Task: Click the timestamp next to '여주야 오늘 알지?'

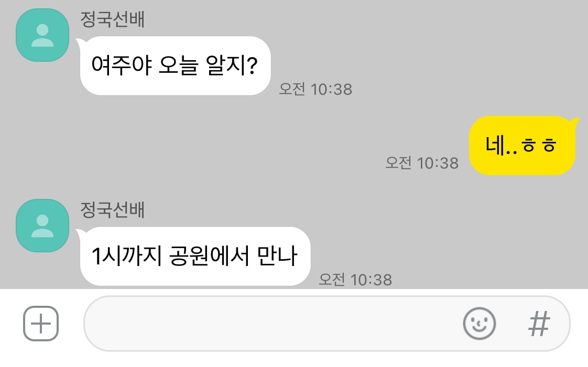Action: [x=316, y=89]
